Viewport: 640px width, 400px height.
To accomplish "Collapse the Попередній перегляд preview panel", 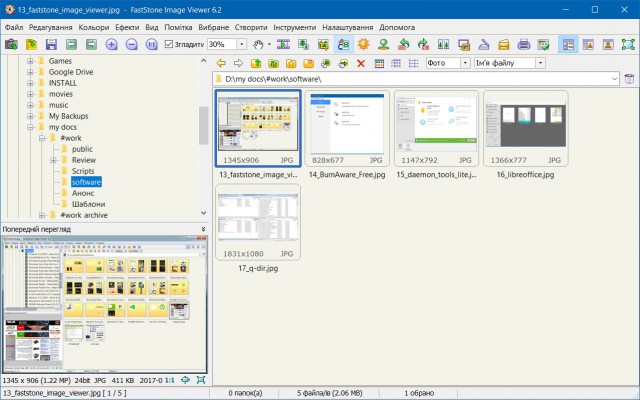I will pos(203,229).
